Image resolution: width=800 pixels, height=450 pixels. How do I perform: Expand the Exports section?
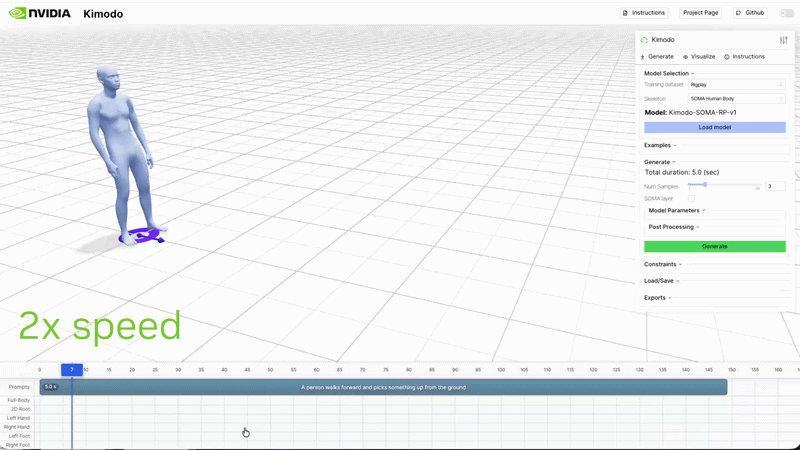(x=657, y=298)
